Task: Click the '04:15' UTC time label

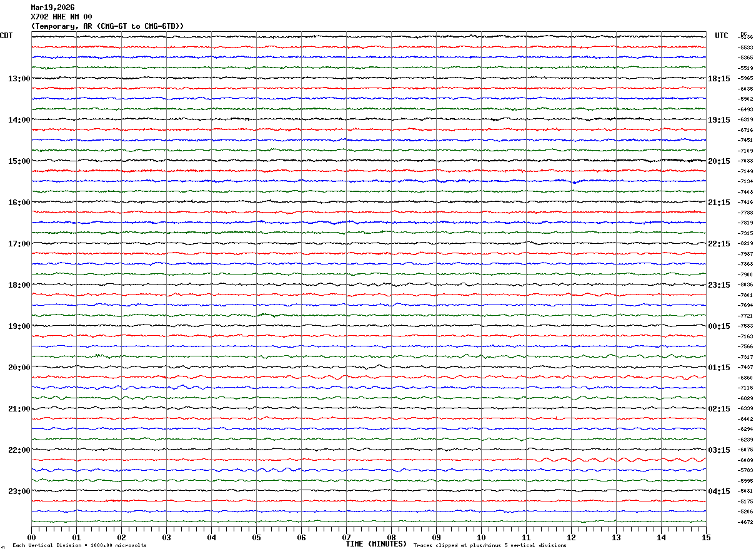Action: (x=719, y=491)
